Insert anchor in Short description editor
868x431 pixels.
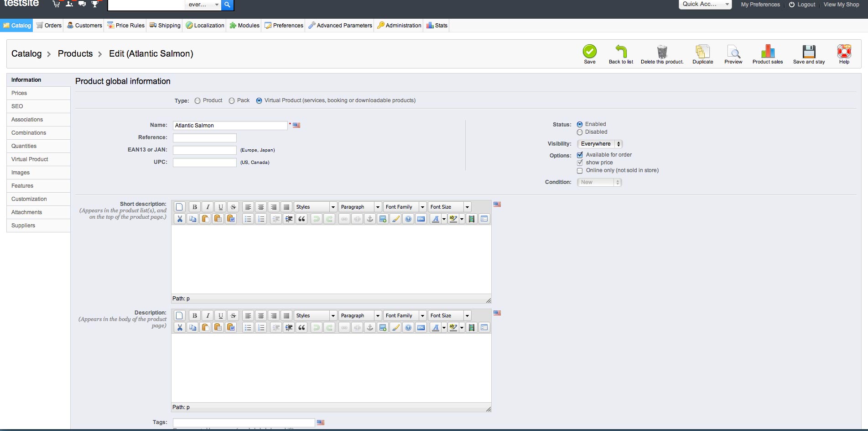pos(370,219)
